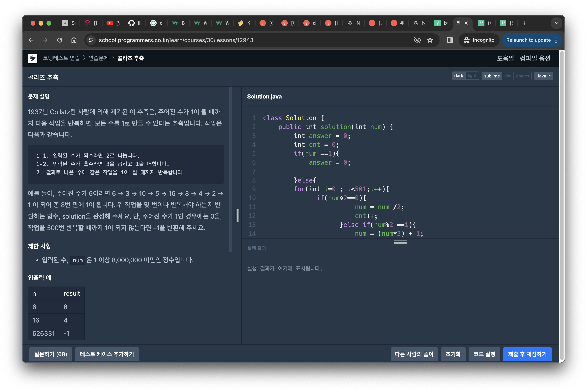587x392 pixels.
Task: Click the tracking protection eye icon
Action: point(417,40)
